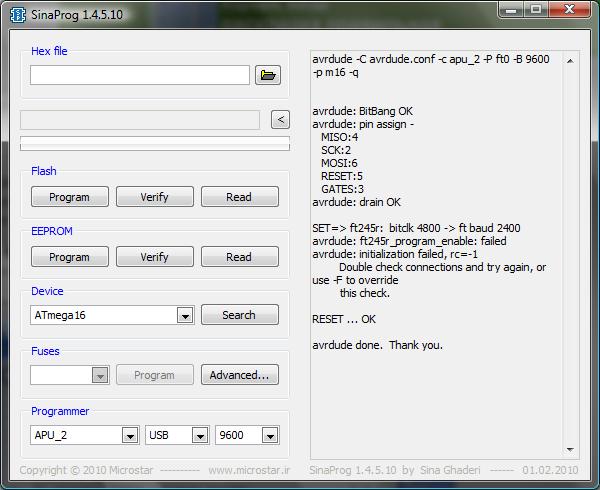Click Flash Program button
The height and width of the screenshot is (490, 600).
[x=69, y=197]
